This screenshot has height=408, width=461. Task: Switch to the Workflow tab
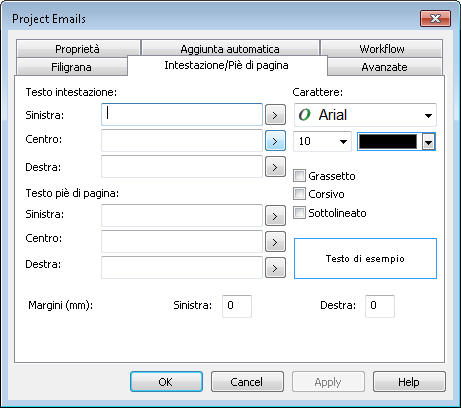[382, 49]
